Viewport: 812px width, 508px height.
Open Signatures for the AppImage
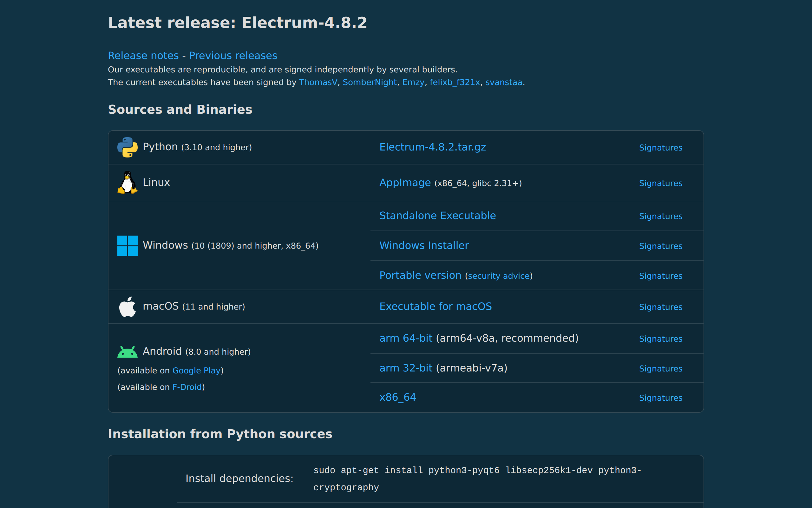point(660,184)
